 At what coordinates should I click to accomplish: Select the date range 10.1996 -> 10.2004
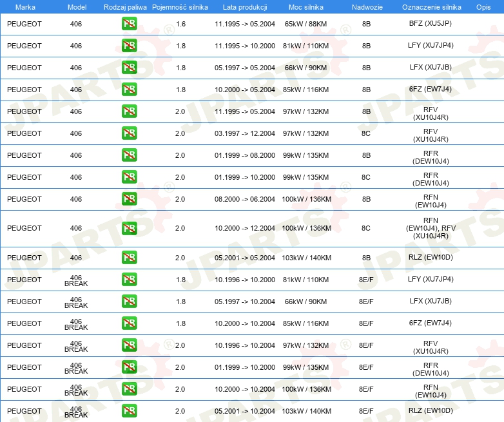click(245, 345)
